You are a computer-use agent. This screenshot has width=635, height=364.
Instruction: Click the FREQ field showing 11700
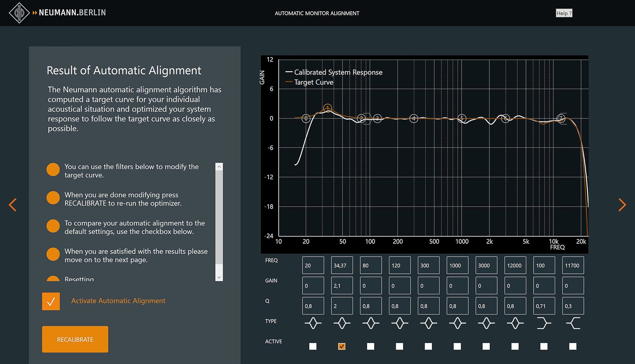point(573,265)
